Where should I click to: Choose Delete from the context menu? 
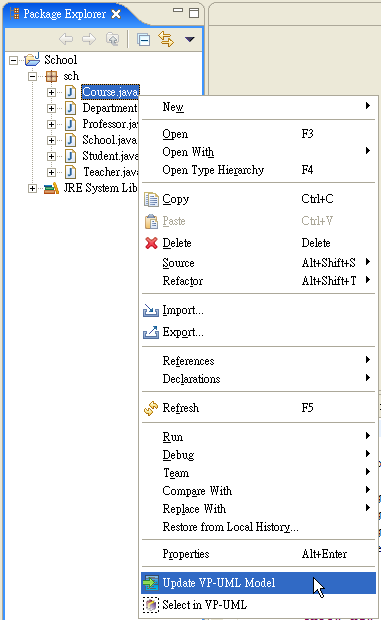tap(258, 243)
